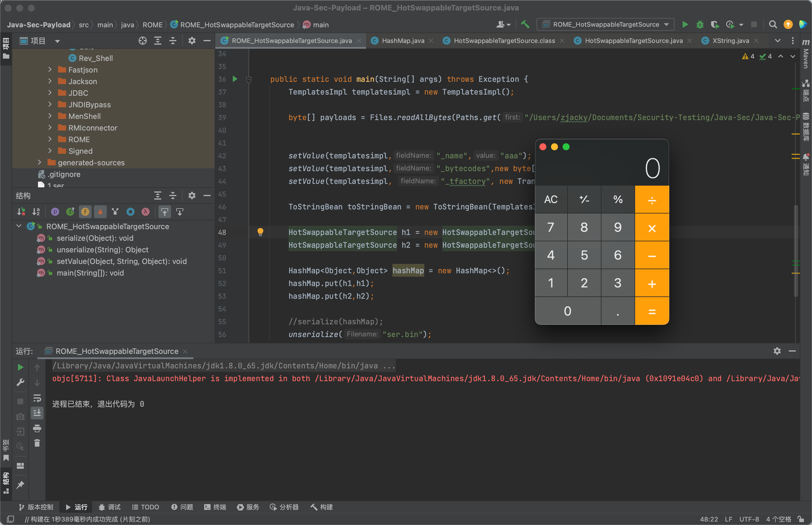Sort structure by visibility icon
The image size is (812, 525).
point(21,212)
